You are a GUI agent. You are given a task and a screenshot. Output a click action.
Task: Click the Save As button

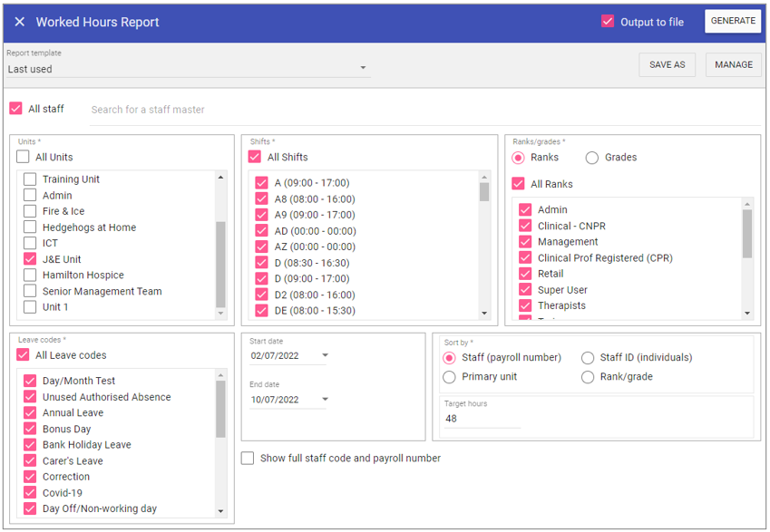pos(667,65)
